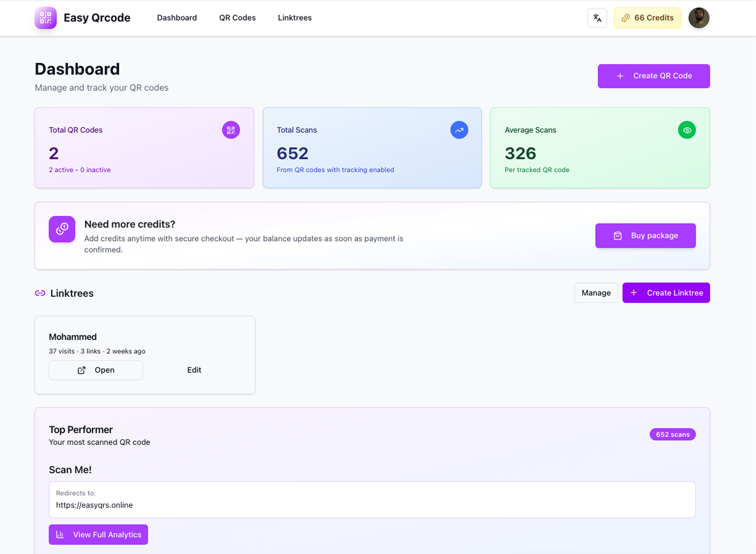Click the shopping bag icon in Buy package

(617, 236)
